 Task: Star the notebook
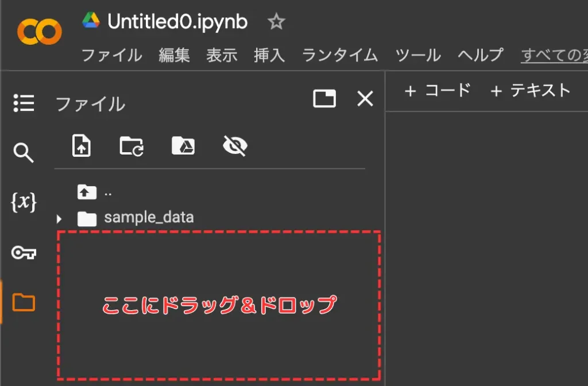point(276,21)
